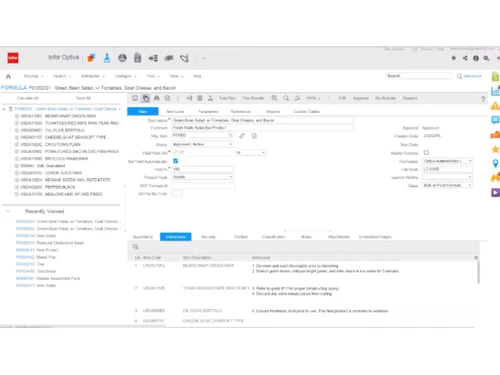Click the Advanced search link
Viewport: 500px width, 375px height.
(x=473, y=76)
